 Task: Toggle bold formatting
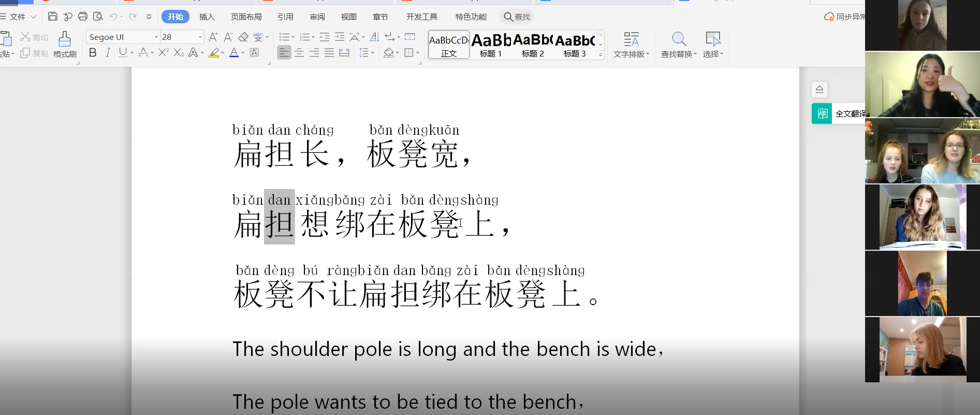tap(93, 52)
